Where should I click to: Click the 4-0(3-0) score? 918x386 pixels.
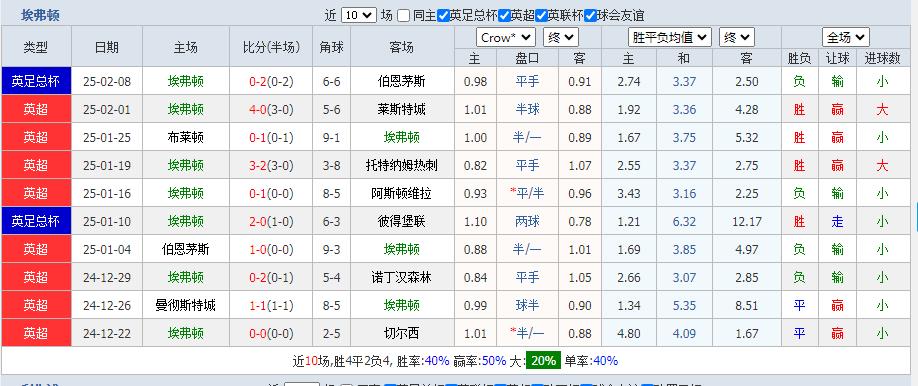pyautogui.click(x=271, y=110)
